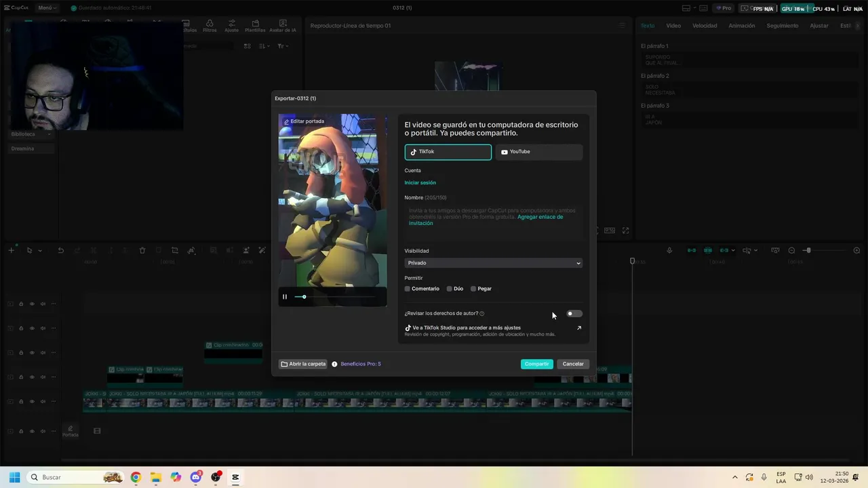This screenshot has height=488, width=868.
Task: Open the media sort dropdown
Action: [x=264, y=46]
